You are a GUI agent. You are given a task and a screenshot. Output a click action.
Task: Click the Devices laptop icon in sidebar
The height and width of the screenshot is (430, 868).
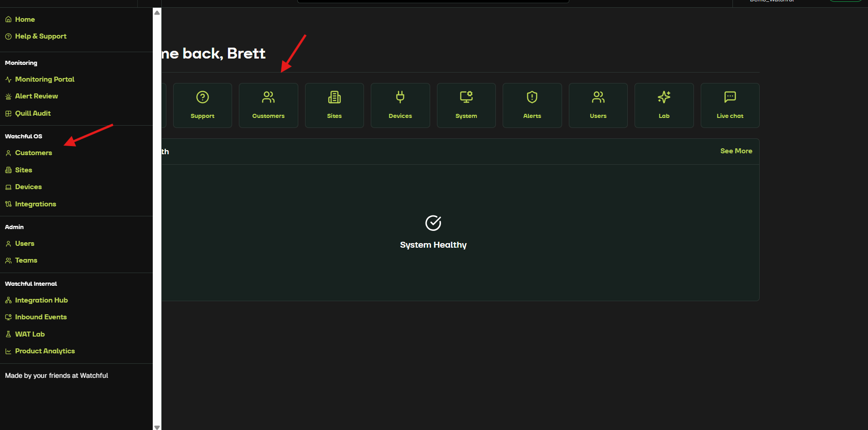click(8, 187)
